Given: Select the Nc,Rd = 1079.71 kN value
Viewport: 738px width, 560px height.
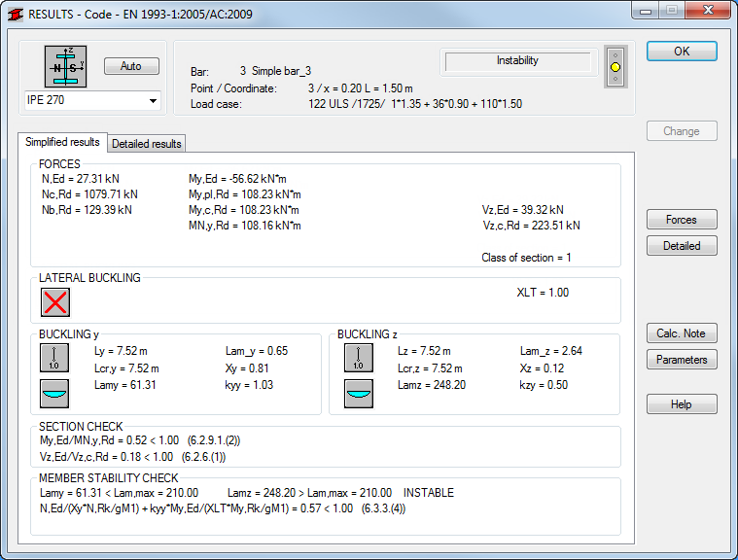Looking at the screenshot, I should [x=89, y=194].
